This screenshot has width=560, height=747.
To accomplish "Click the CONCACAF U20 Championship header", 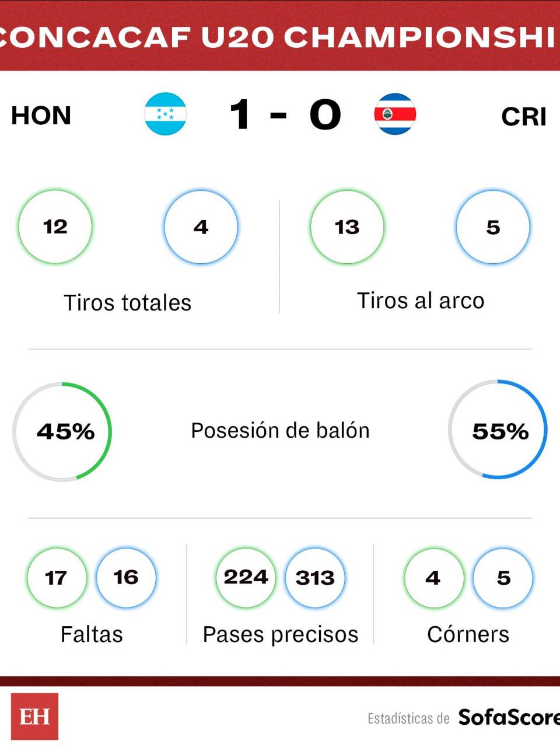I will [x=280, y=37].
